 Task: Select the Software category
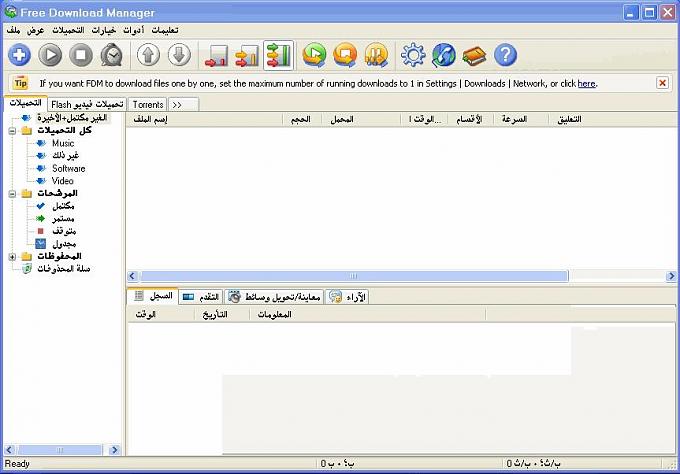tap(69, 168)
